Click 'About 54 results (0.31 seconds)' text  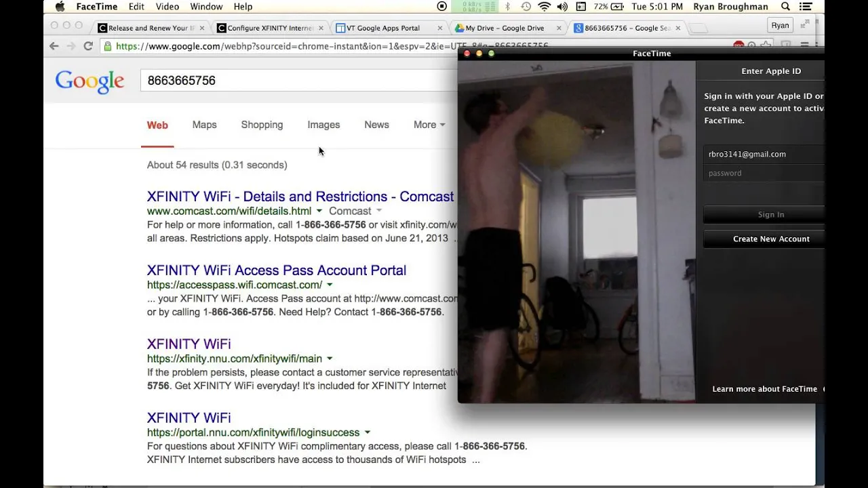point(217,165)
